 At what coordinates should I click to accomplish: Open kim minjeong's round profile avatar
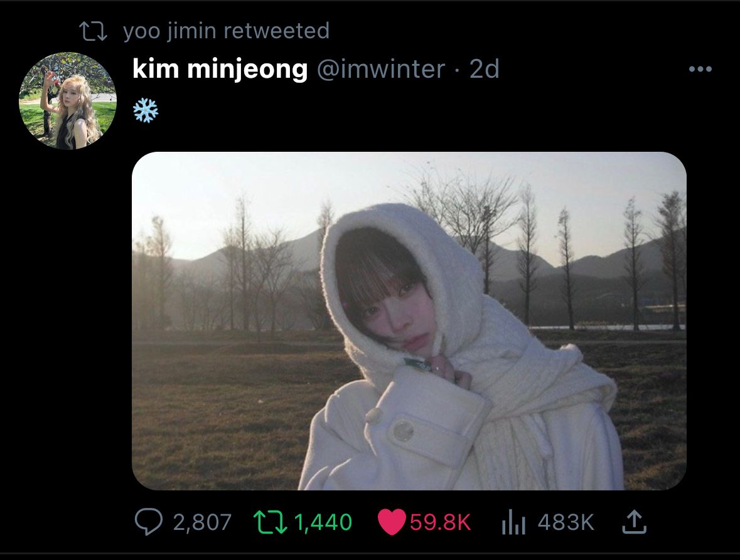click(x=68, y=101)
